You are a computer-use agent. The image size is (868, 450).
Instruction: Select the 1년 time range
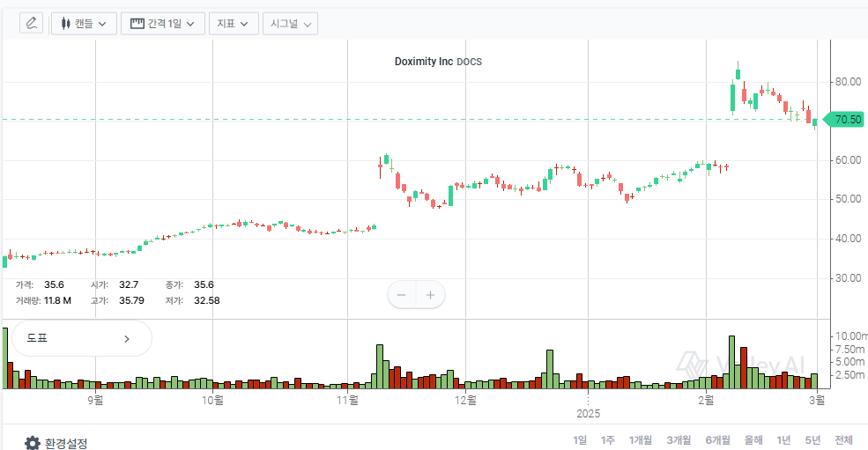[783, 440]
